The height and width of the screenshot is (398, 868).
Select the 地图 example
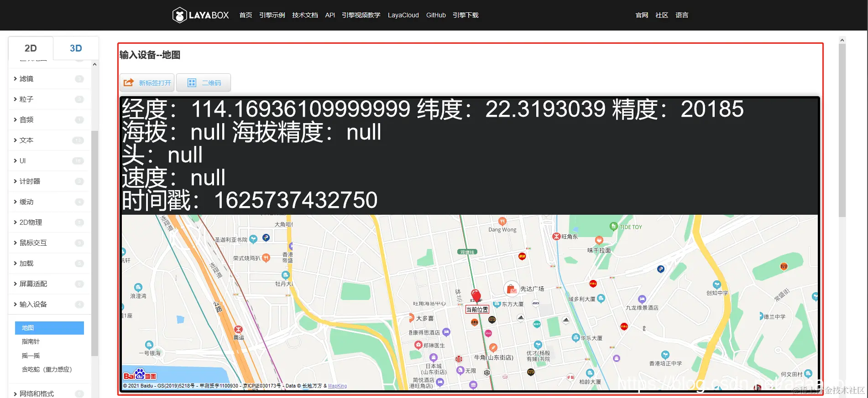click(49, 328)
